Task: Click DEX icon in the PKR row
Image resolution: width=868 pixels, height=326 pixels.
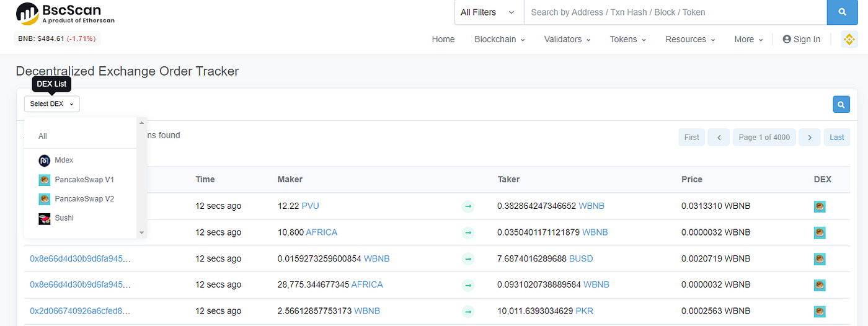Action: [x=820, y=311]
